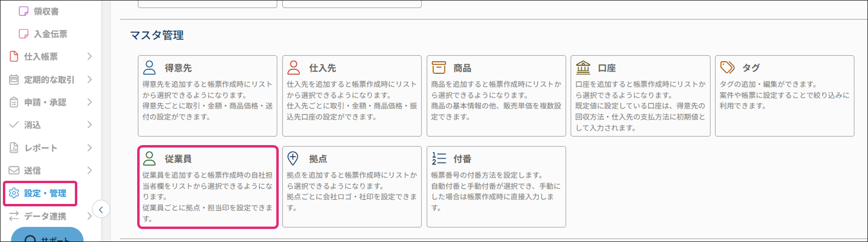
Task: Click the 付番 numbered list icon
Action: pos(439,159)
